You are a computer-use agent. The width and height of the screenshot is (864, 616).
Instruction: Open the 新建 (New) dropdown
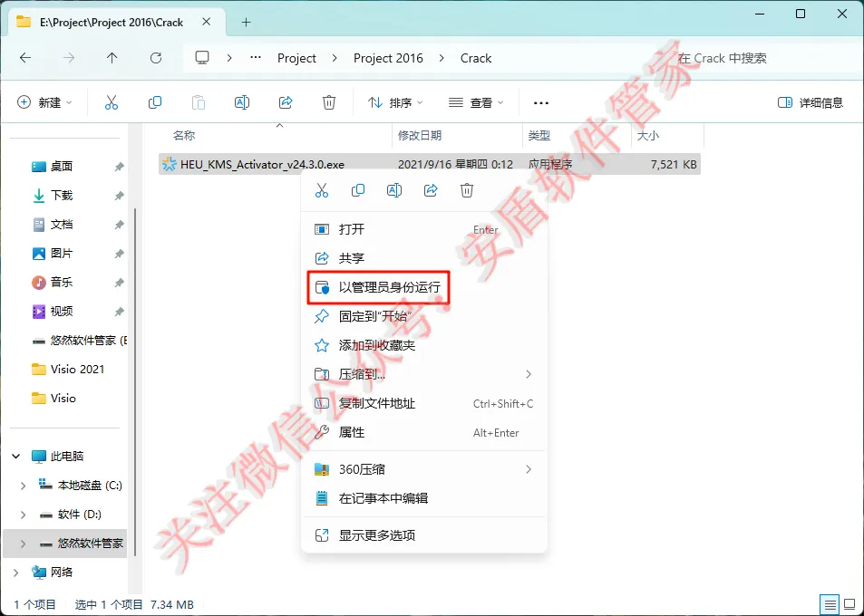[x=44, y=102]
